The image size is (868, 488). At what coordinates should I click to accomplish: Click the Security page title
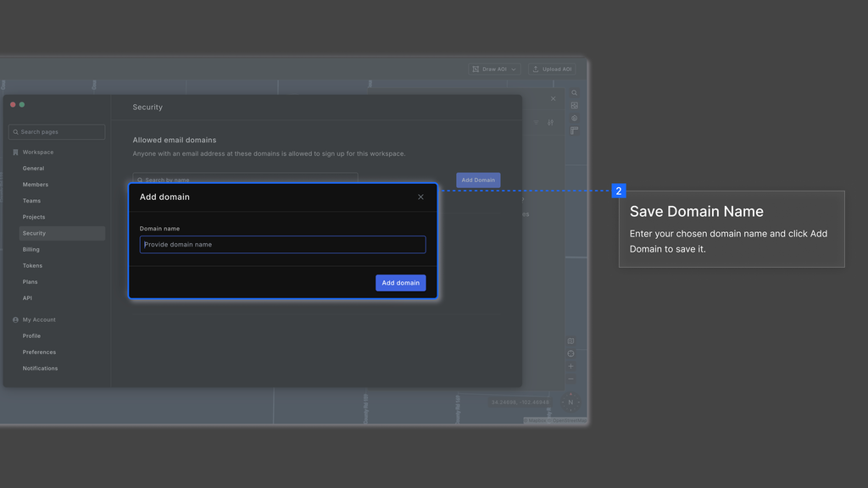pyautogui.click(x=147, y=108)
